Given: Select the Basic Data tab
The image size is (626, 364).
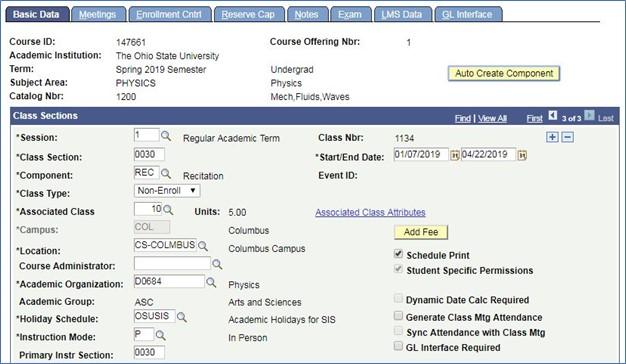Looking at the screenshot, I should (37, 14).
